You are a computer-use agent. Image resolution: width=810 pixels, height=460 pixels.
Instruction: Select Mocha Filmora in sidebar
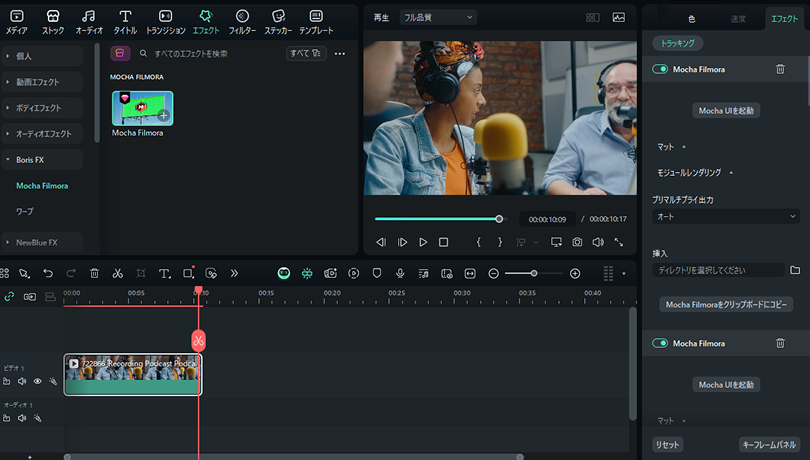pyautogui.click(x=42, y=186)
